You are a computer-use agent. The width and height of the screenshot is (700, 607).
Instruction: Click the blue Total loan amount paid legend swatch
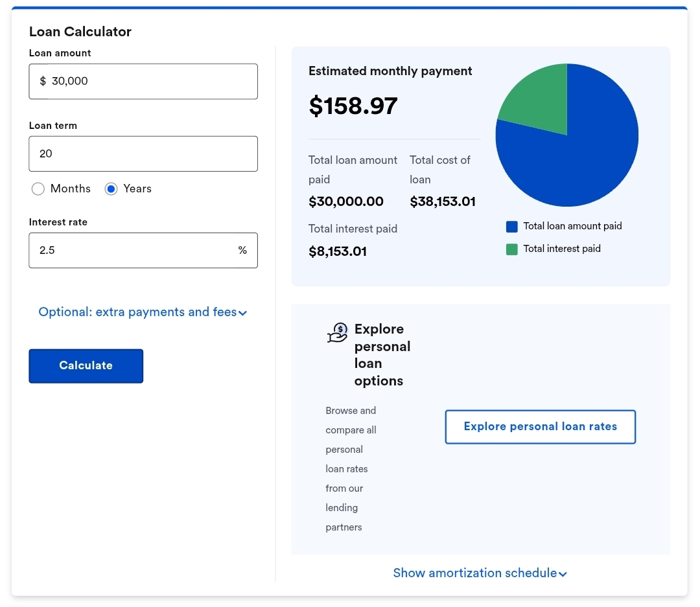511,226
